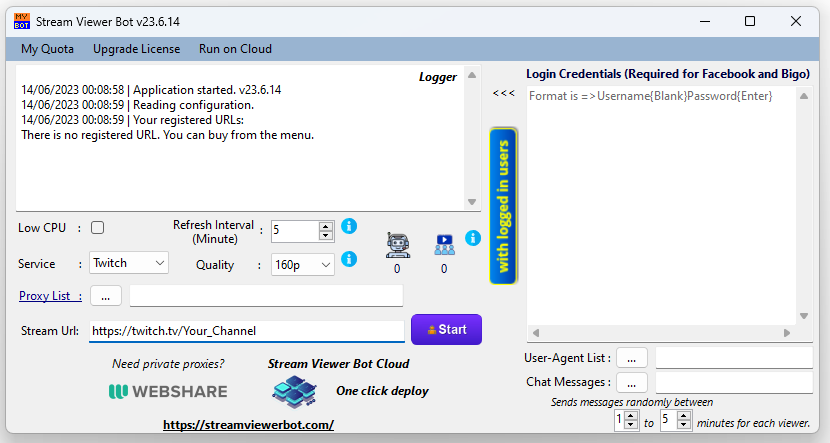The image size is (830, 443).
Task: Increase the minimum chat message minutes
Action: point(631,417)
